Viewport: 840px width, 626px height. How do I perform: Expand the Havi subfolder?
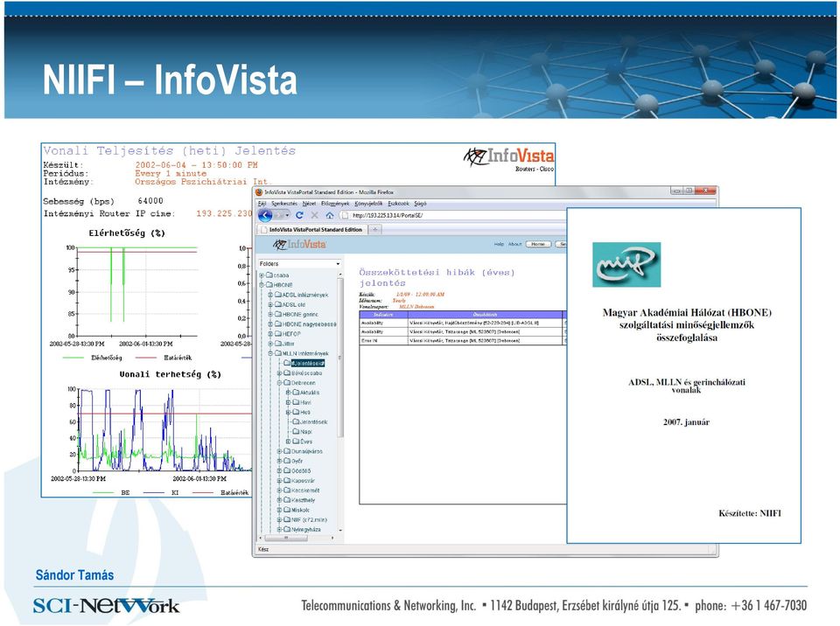(288, 402)
